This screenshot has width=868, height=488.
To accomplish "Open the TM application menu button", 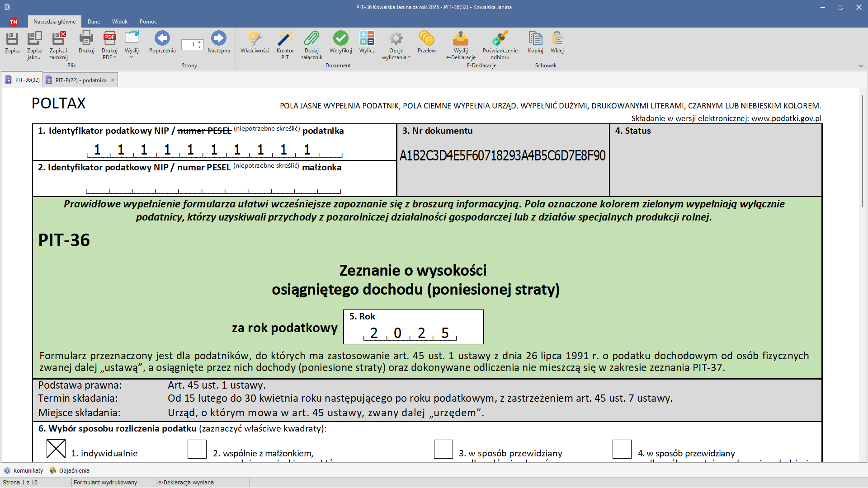I will pyautogui.click(x=14, y=22).
